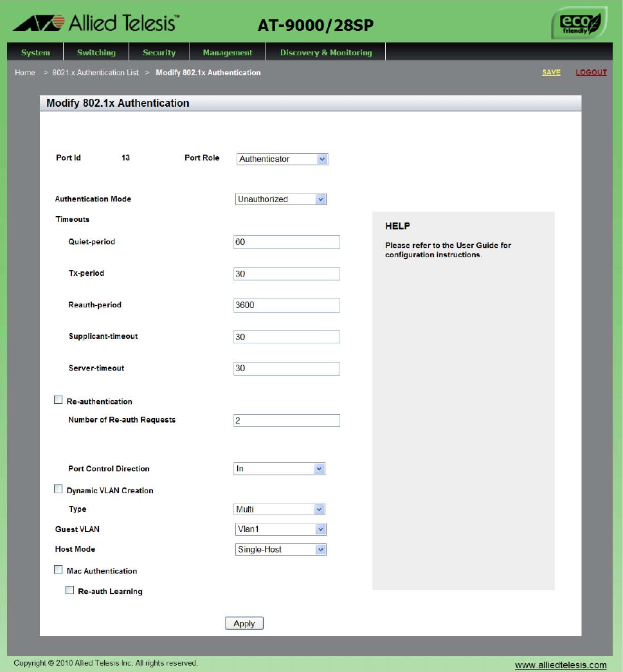Choose a Guest VLAN from dropdown
This screenshot has height=672, width=623.
(281, 529)
